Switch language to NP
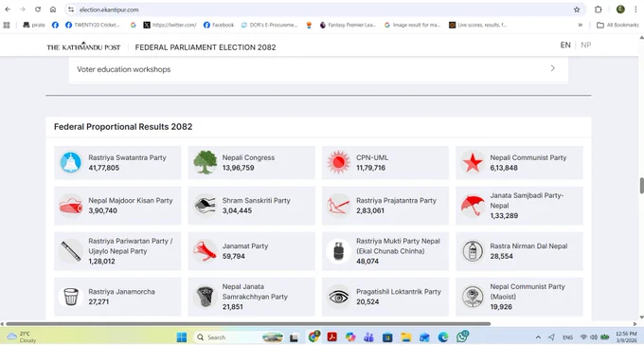This screenshot has width=644, height=345. point(586,45)
